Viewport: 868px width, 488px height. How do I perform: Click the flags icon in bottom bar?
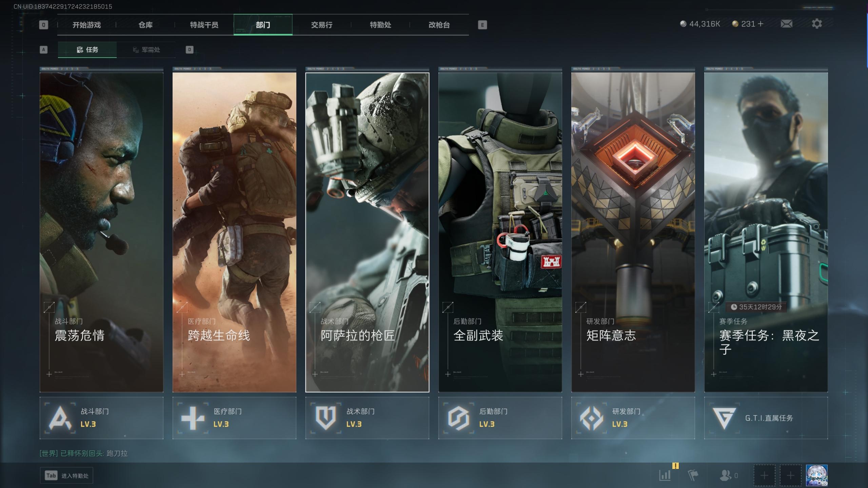693,475
